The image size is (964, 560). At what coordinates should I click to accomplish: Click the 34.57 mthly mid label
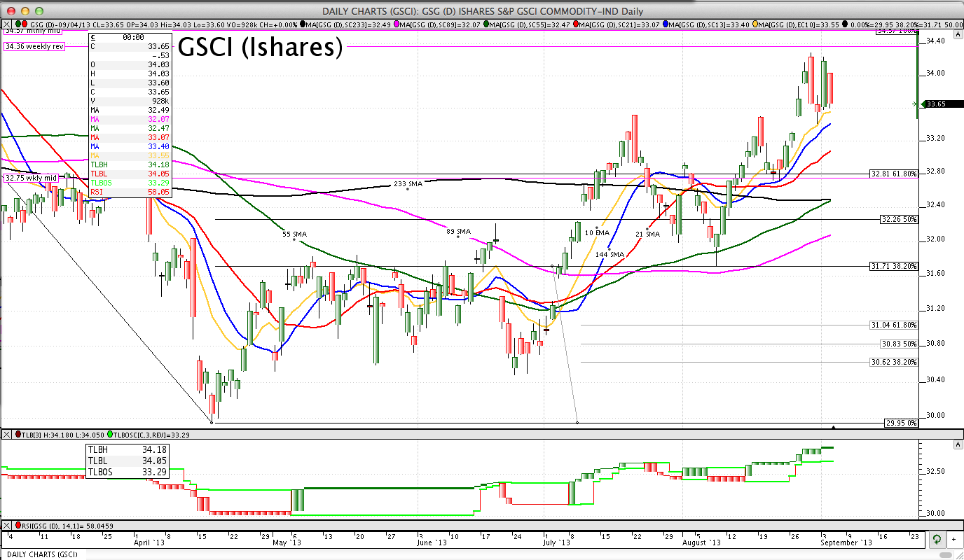click(x=32, y=31)
